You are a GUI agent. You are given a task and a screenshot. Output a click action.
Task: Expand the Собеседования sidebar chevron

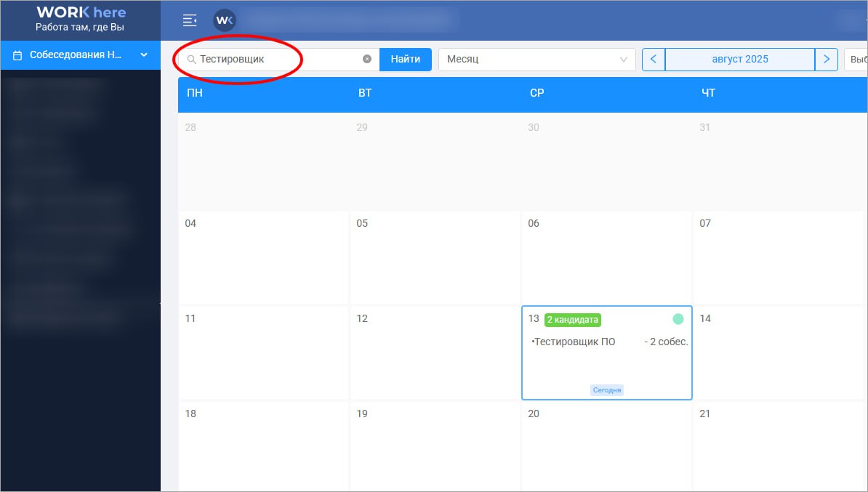(144, 55)
